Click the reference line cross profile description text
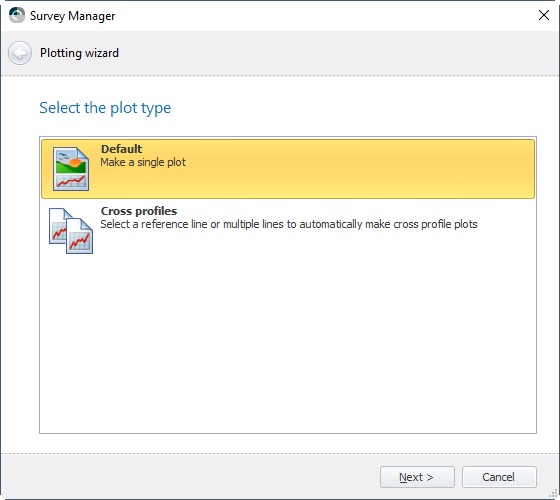The width and height of the screenshot is (560, 500). point(289,224)
